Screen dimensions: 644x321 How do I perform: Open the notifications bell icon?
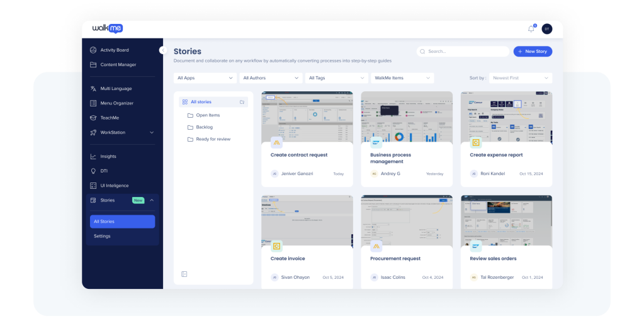(531, 29)
